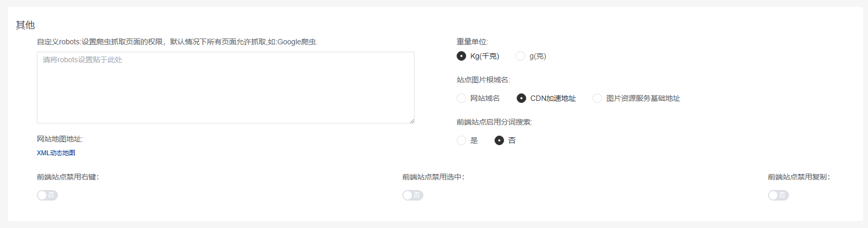Click the 自定义robots description text
Image resolution: width=868 pixels, height=228 pixels.
point(177,42)
